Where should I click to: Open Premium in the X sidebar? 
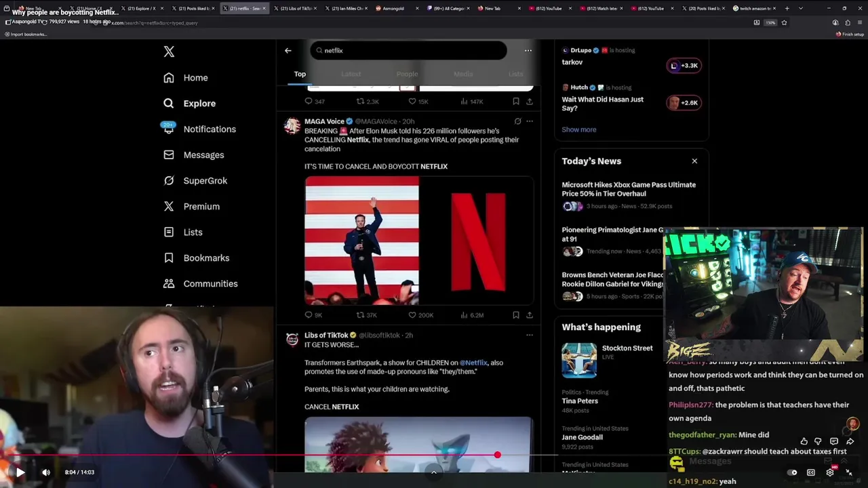pos(191,207)
